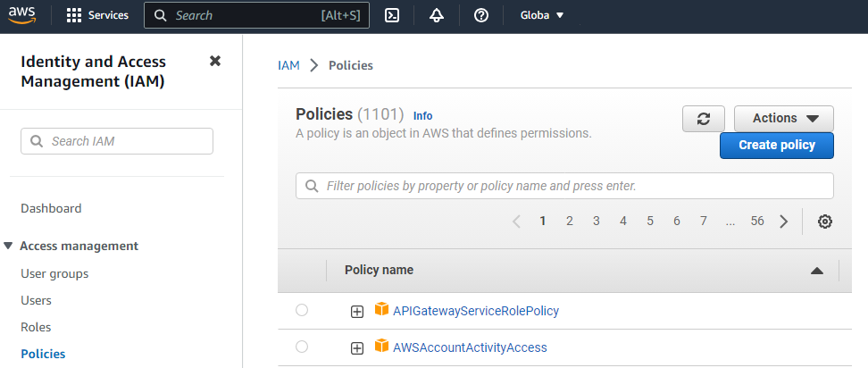The height and width of the screenshot is (368, 868).
Task: Collapse the Access management section
Action: (x=8, y=246)
